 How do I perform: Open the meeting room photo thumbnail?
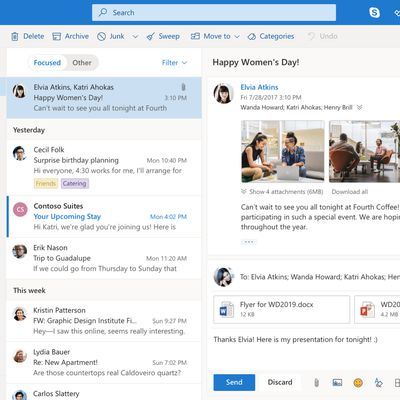pyautogui.click(x=364, y=151)
